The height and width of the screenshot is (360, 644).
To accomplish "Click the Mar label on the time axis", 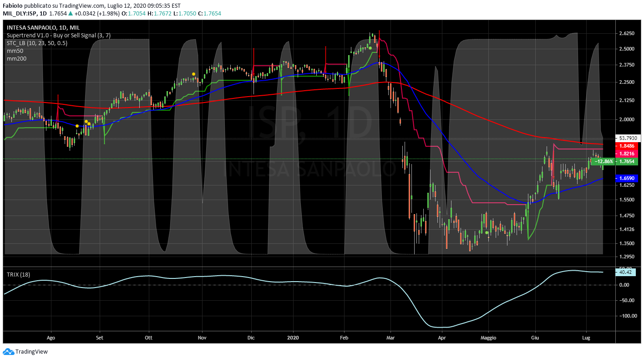I will (x=391, y=338).
